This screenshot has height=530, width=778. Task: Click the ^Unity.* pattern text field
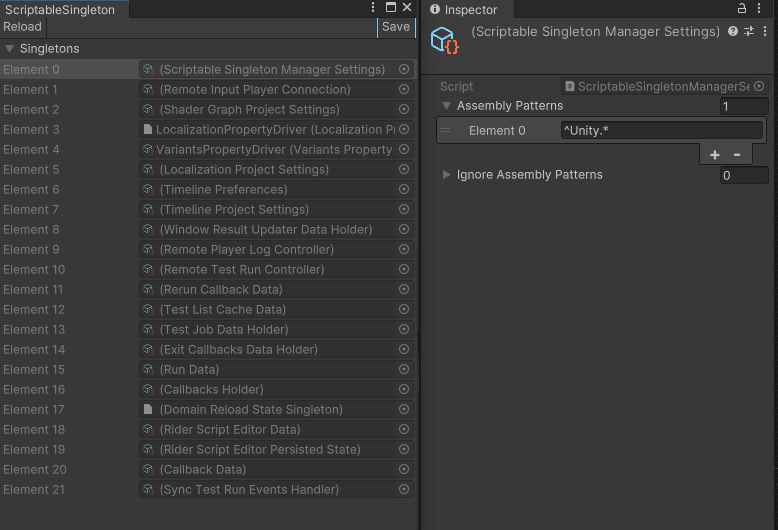pyautogui.click(x=661, y=130)
